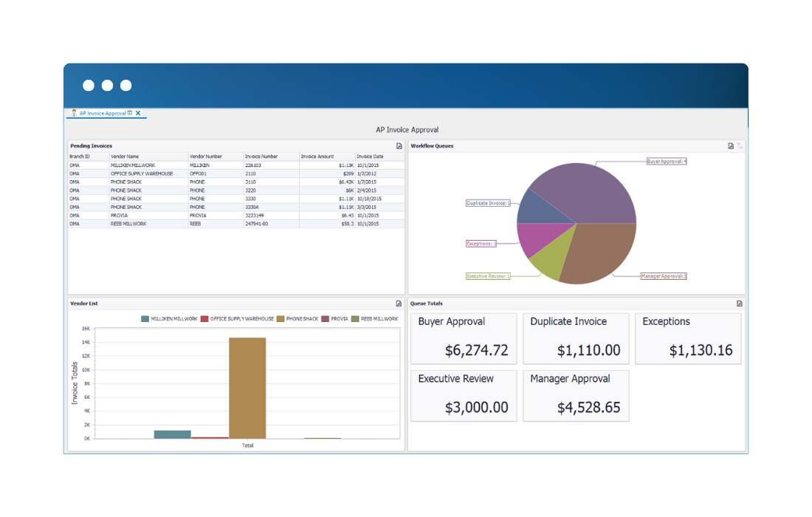
Task: Switch to the AP Invoice Approval tab
Action: coord(103,113)
